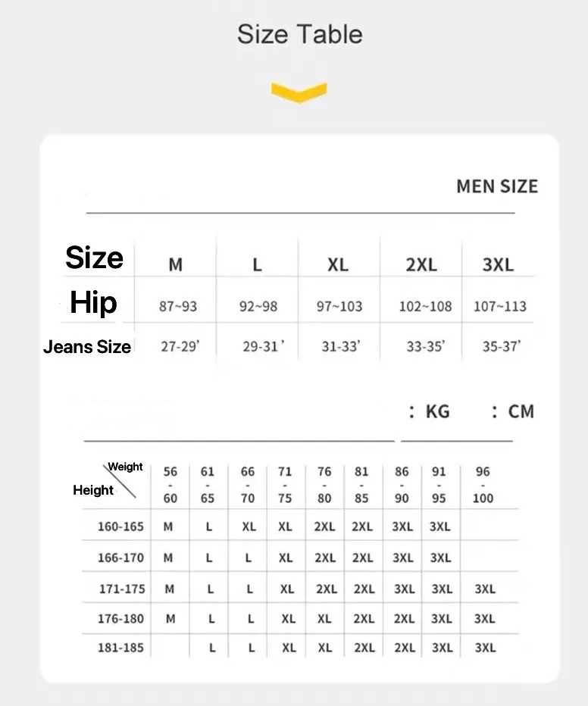Click the Hip row label

(93, 302)
